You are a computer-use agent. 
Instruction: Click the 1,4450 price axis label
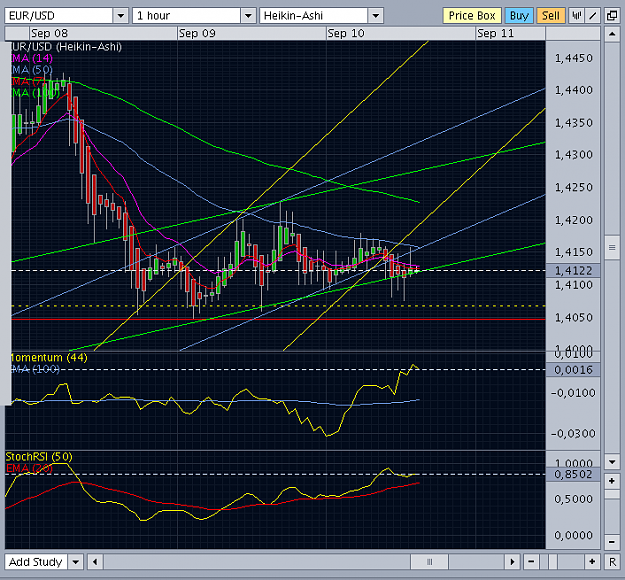pyautogui.click(x=574, y=59)
